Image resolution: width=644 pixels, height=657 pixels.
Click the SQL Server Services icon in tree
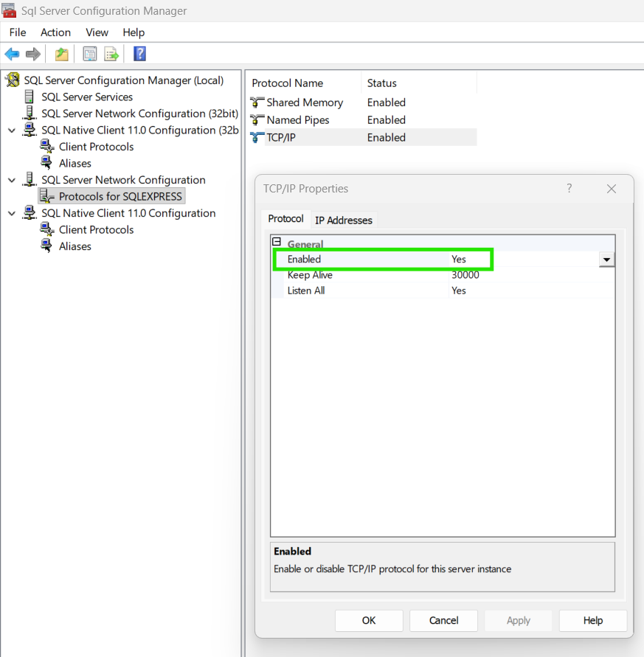[x=29, y=97]
